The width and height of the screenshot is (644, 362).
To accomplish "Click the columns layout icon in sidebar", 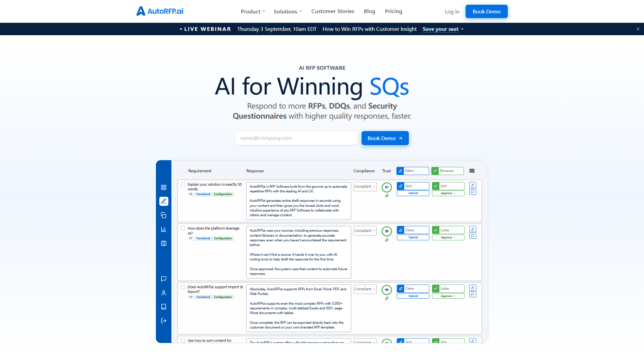I will [164, 243].
